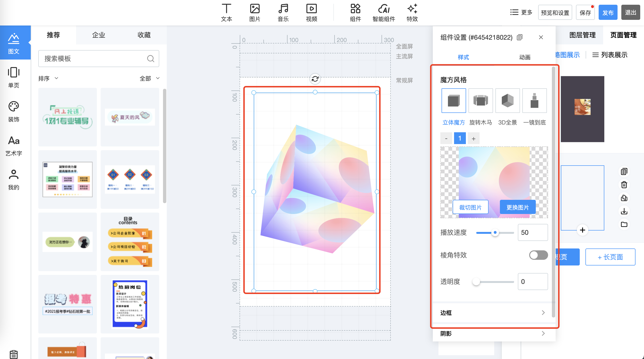Select the 旋转木马 carousel style
Screen dimensions: 644x359
coord(481,101)
